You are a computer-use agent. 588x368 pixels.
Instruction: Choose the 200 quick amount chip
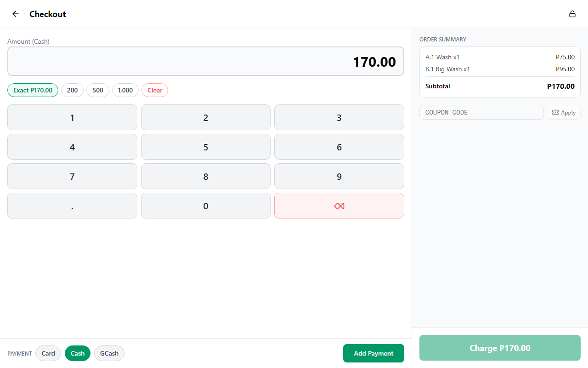coord(72,90)
